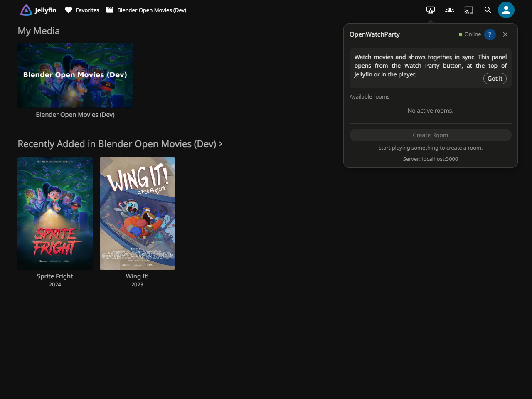The image size is (532, 399).
Task: Open the Watch Party panel icon
Action: click(x=431, y=10)
